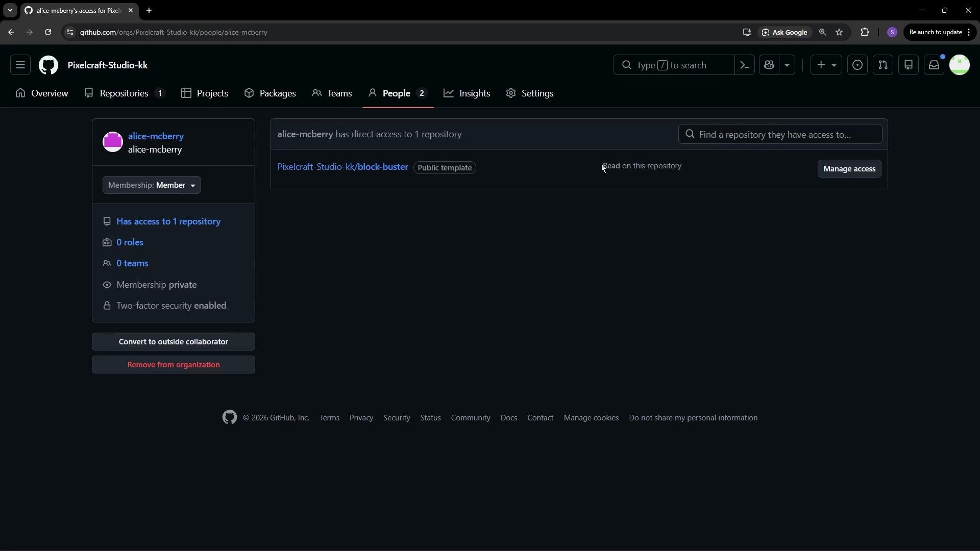The image size is (980, 551).
Task: Click the Membership private text
Action: pos(157,285)
